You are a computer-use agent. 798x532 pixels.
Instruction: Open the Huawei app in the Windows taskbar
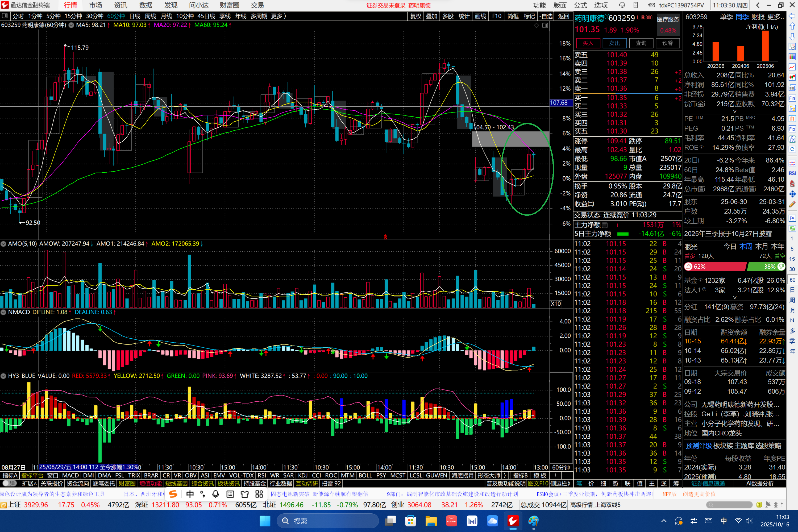451,521
